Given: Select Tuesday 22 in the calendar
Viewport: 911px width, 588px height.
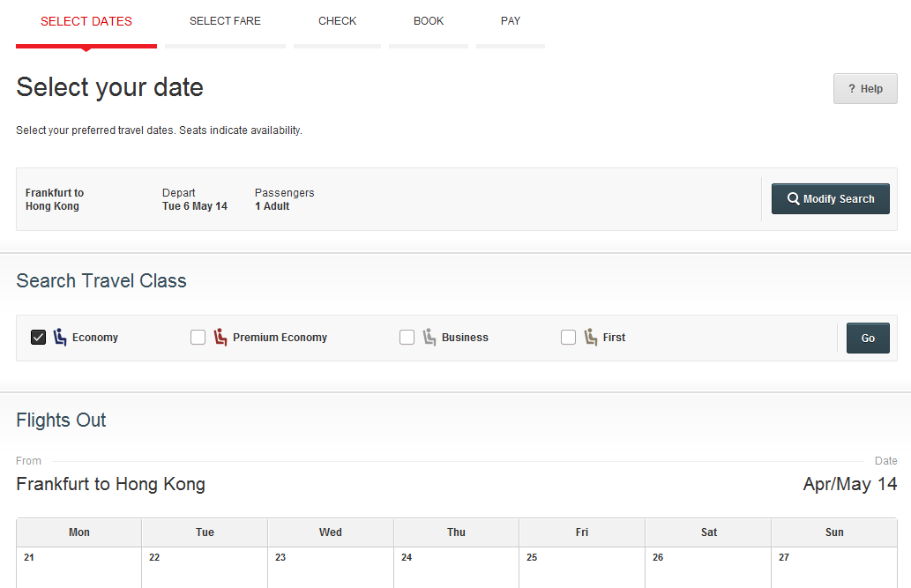Looking at the screenshot, I should (x=205, y=568).
